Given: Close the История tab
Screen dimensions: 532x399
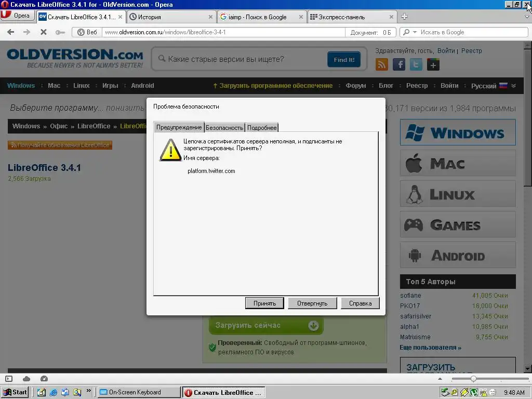Looking at the screenshot, I should 210,17.
